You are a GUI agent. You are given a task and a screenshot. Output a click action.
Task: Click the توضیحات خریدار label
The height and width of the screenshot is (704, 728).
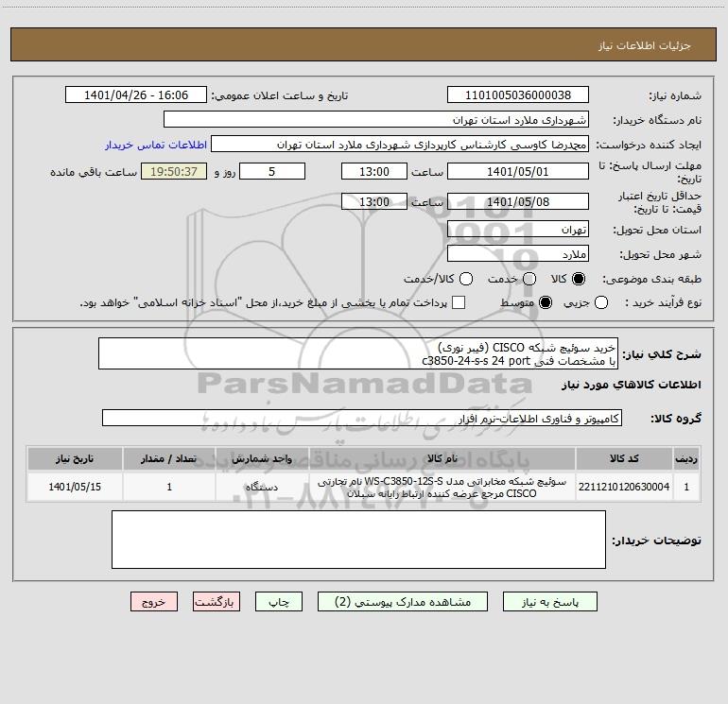pyautogui.click(x=656, y=541)
